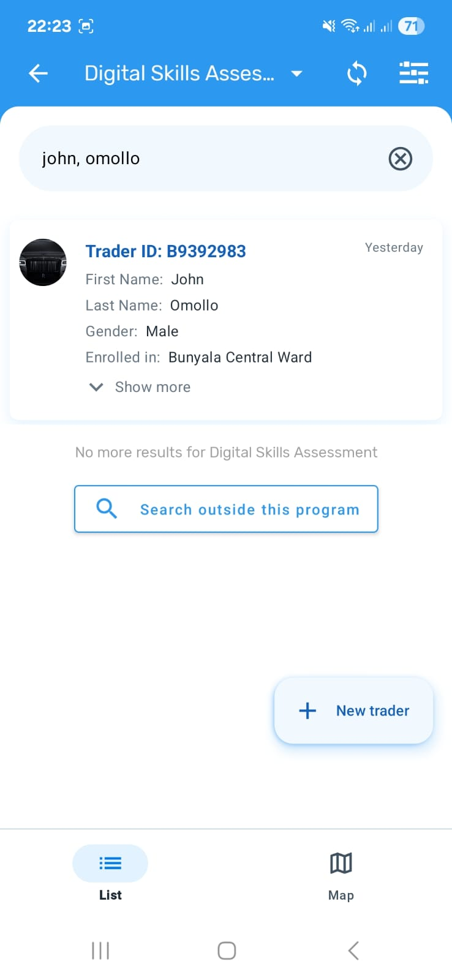The image size is (452, 980).
Task: Clear the search field using the X icon
Action: 400,159
